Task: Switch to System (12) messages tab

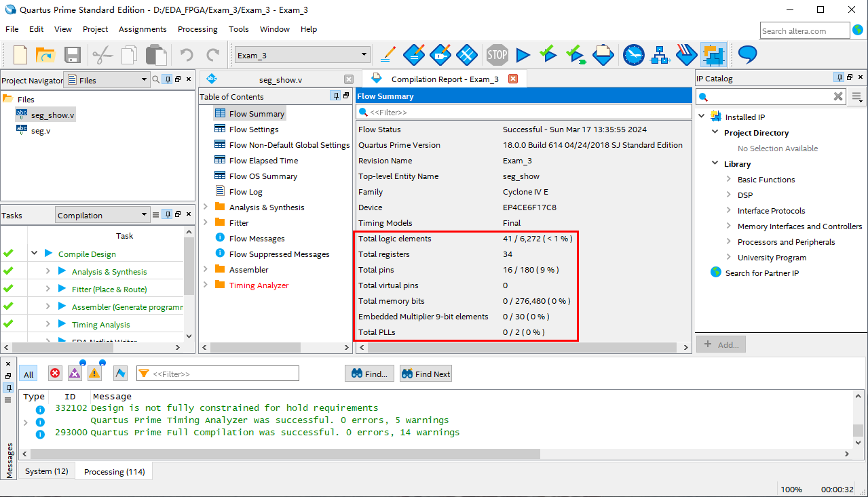Action: 47,471
